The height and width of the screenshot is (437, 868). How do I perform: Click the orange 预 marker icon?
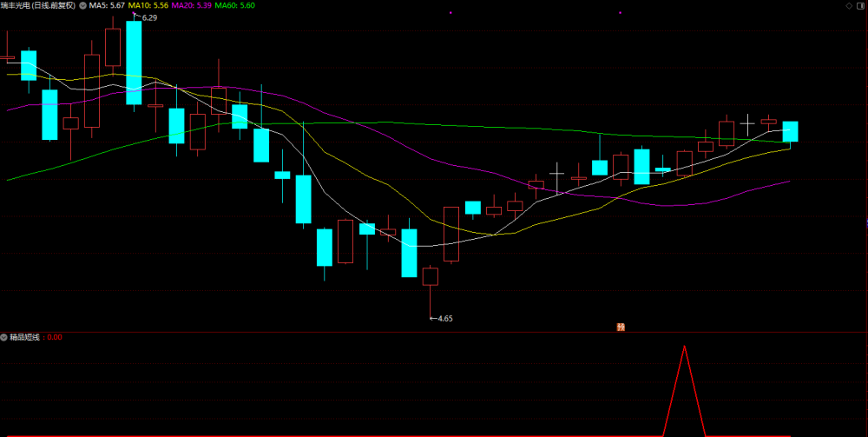[x=621, y=327]
